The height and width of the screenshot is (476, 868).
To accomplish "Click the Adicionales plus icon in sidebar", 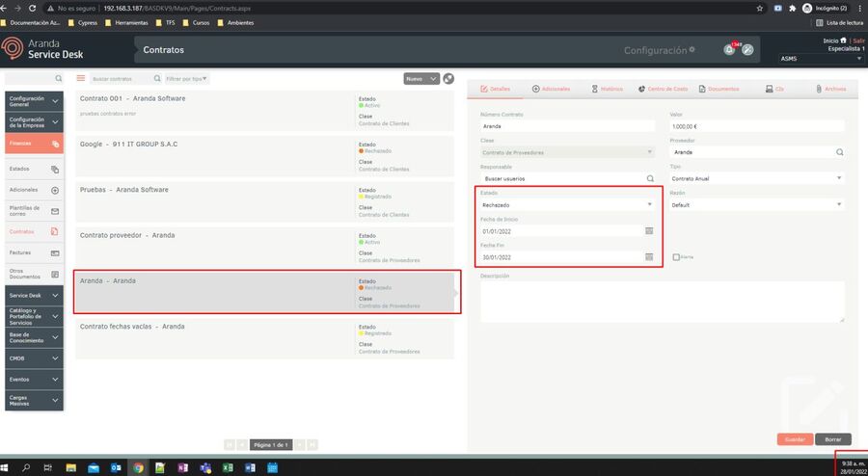I will pos(55,190).
